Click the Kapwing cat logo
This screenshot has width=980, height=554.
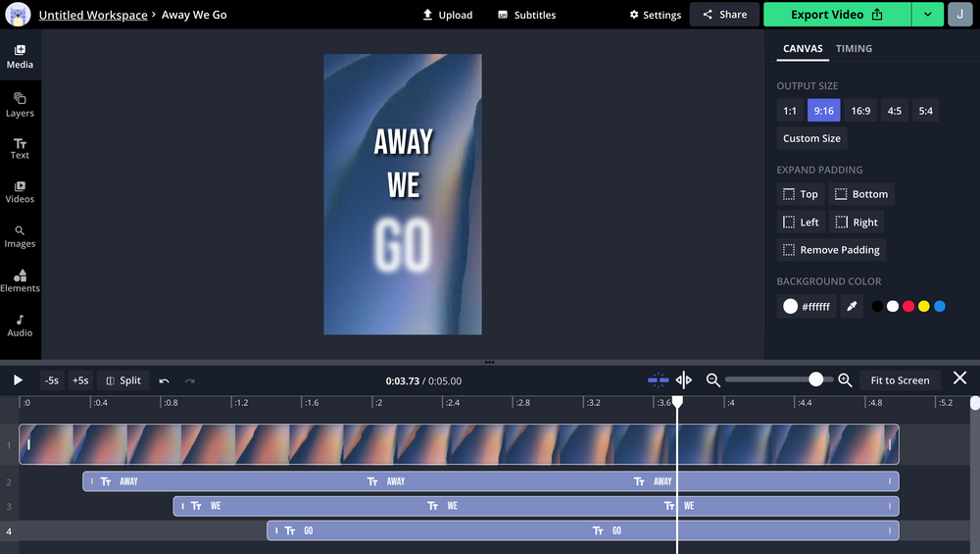(x=18, y=15)
